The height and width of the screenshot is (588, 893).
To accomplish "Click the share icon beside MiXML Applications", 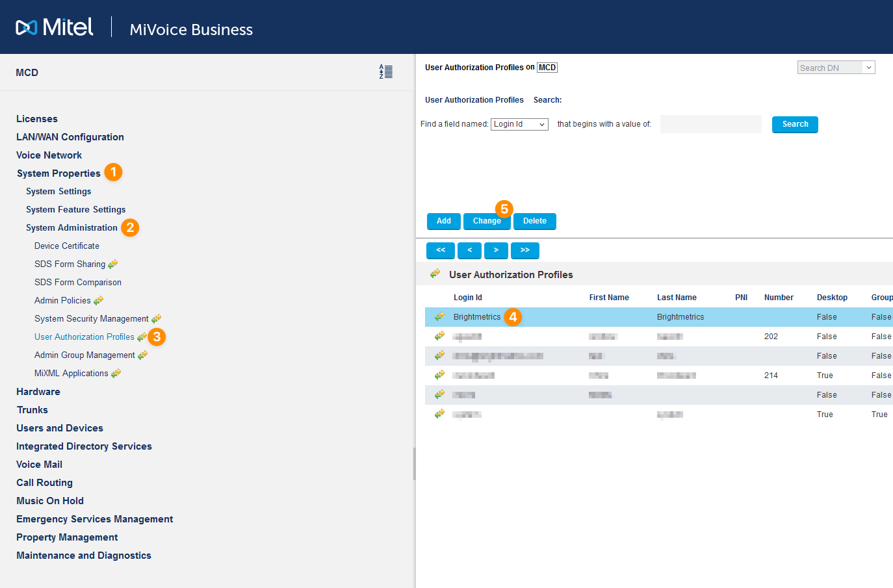I will pyautogui.click(x=116, y=373).
